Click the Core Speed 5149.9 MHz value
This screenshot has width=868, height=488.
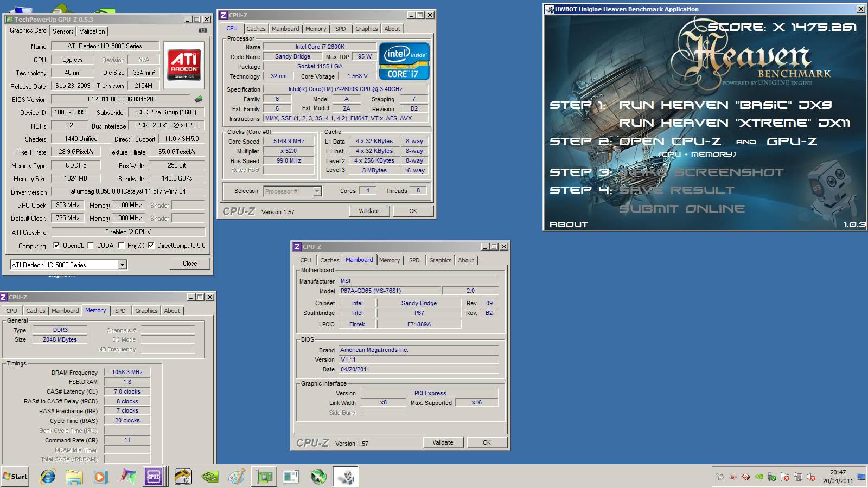(x=289, y=141)
